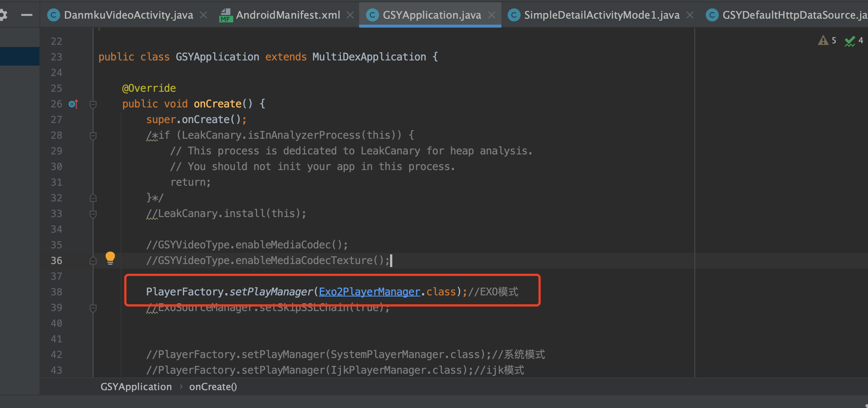Open the Exo2PlayerManager class hyperlink

point(369,291)
